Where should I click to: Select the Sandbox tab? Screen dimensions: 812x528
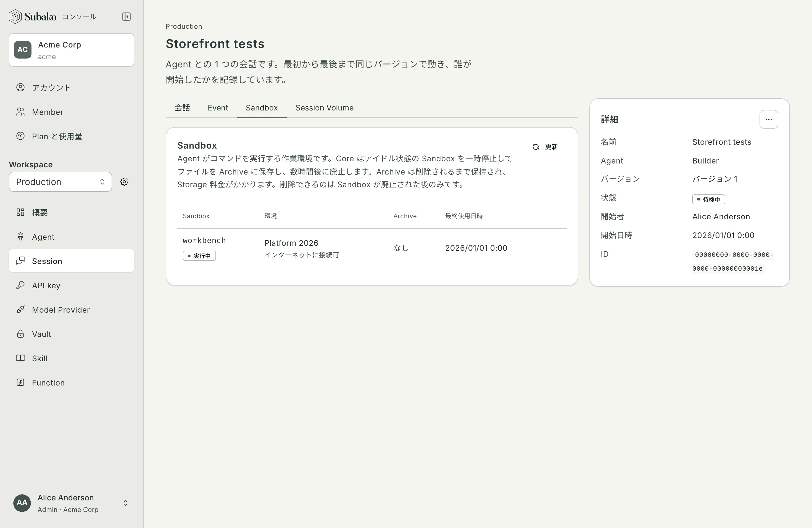click(262, 108)
